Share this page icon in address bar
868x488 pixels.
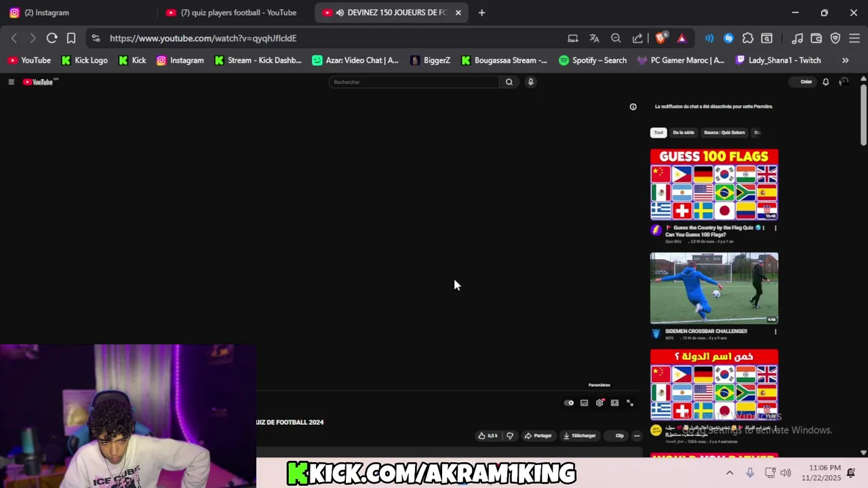coord(637,38)
